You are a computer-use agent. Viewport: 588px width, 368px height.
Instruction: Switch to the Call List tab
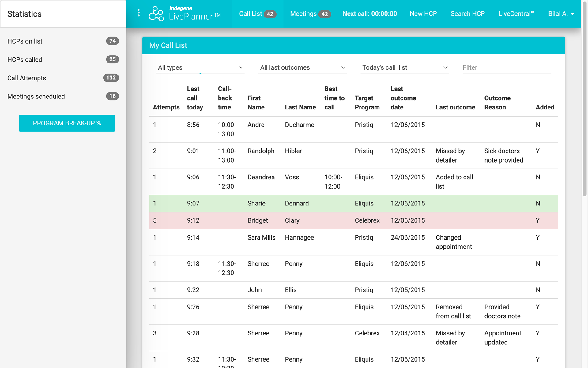coord(251,14)
